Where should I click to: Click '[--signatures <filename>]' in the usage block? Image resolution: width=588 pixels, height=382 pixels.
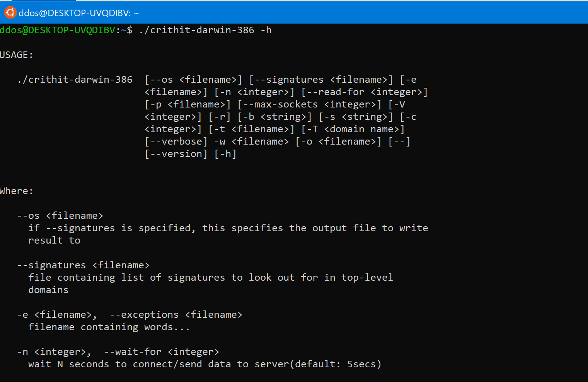pyautogui.click(x=321, y=80)
